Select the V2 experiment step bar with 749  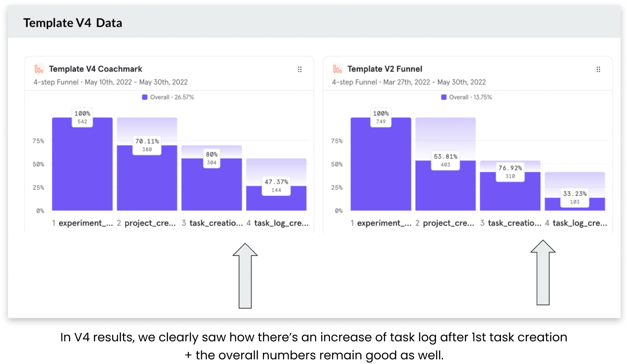[381, 169]
